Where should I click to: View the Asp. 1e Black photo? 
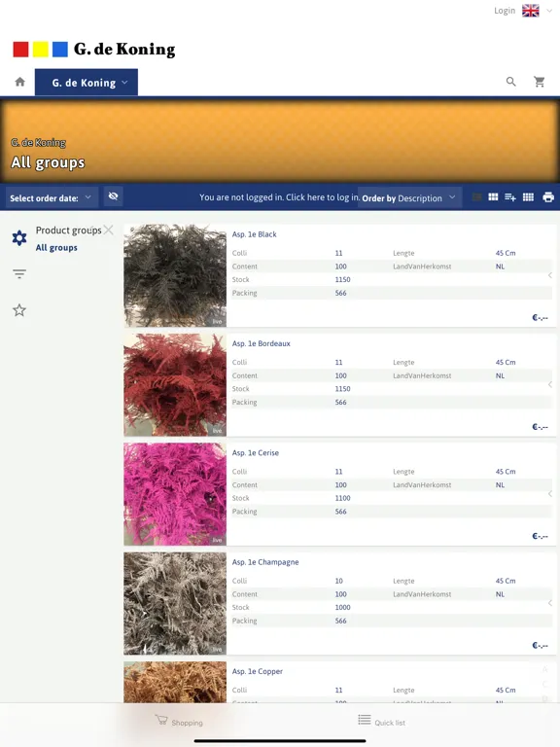click(x=175, y=275)
